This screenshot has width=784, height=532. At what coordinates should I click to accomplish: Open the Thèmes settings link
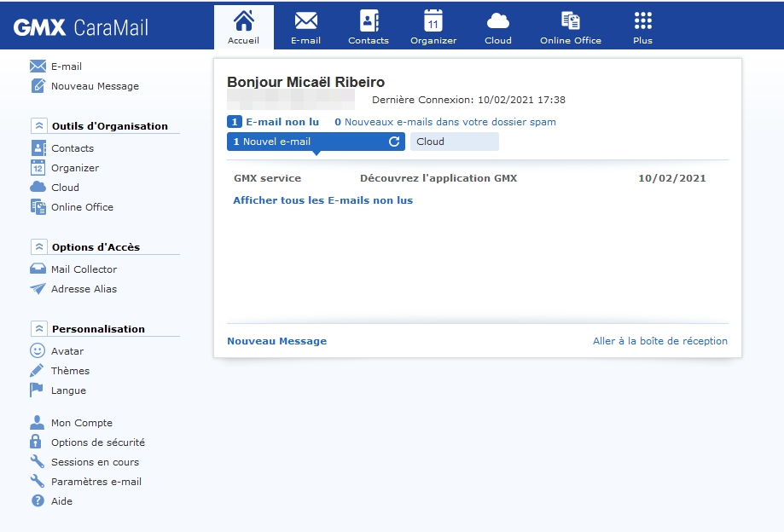point(71,371)
